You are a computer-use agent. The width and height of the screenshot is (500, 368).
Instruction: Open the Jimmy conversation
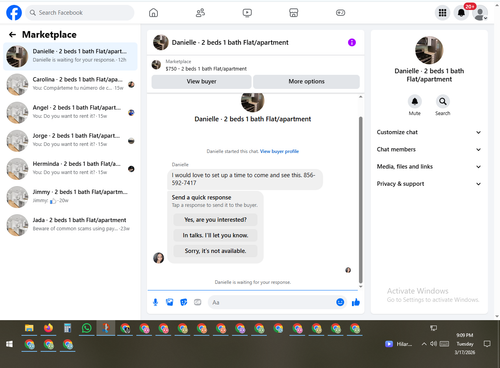click(x=70, y=197)
